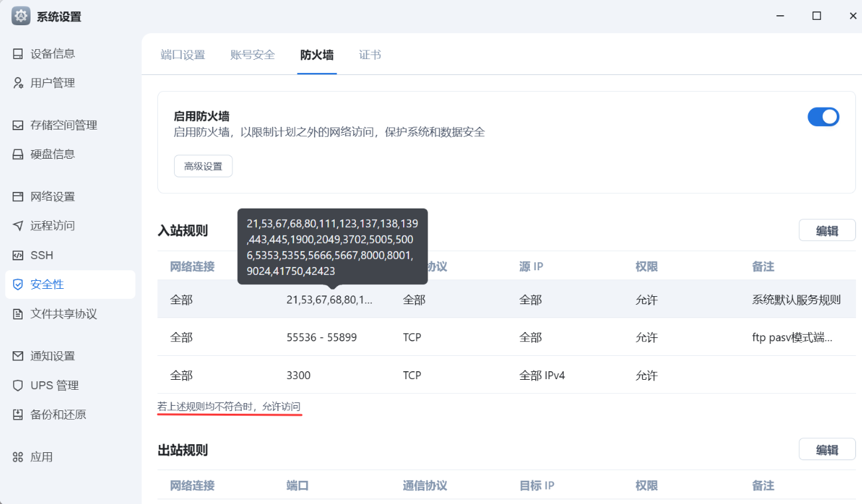Click the 远程访问 arrow icon
Viewport: 862px width, 504px height.
click(x=18, y=226)
